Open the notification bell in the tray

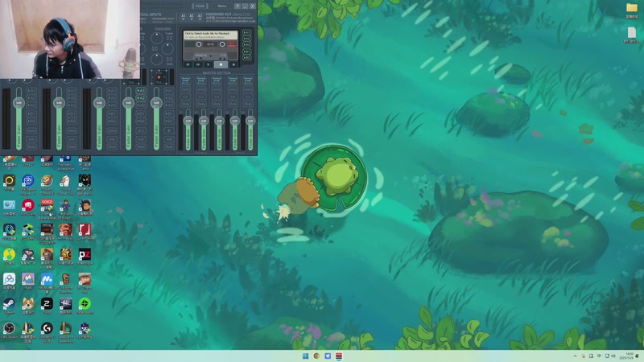click(637, 356)
